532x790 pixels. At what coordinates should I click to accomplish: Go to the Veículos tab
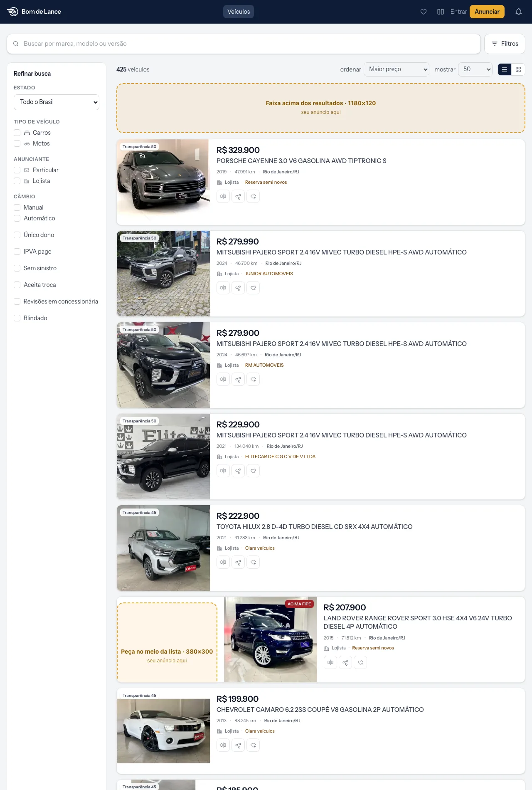point(239,12)
